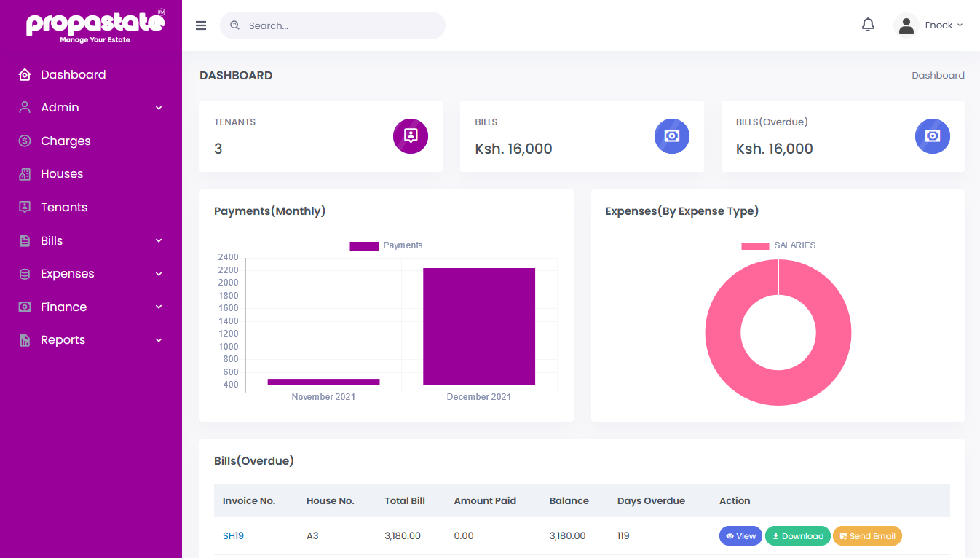
Task: Toggle the Payments legend in bar chart
Action: point(387,245)
